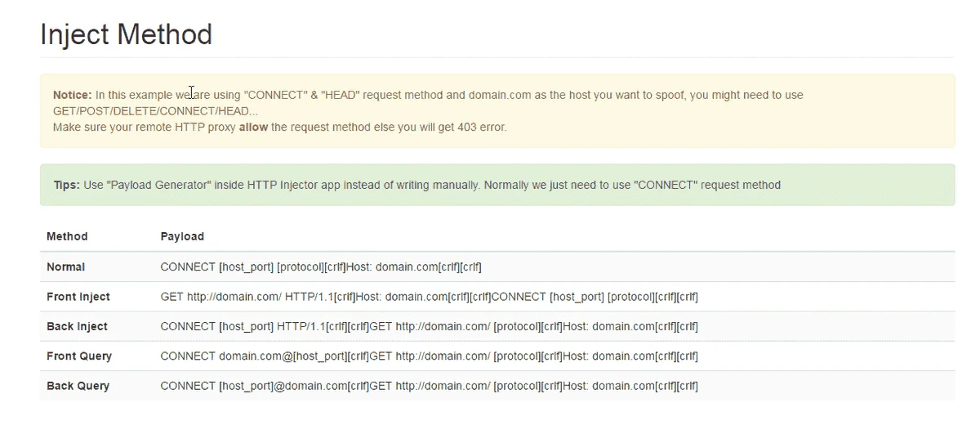
Task: Click the Payload column header
Action: 182,236
